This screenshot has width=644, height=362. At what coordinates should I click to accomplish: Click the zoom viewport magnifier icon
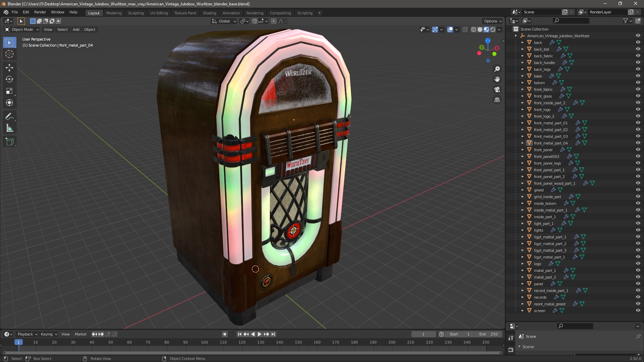click(497, 69)
